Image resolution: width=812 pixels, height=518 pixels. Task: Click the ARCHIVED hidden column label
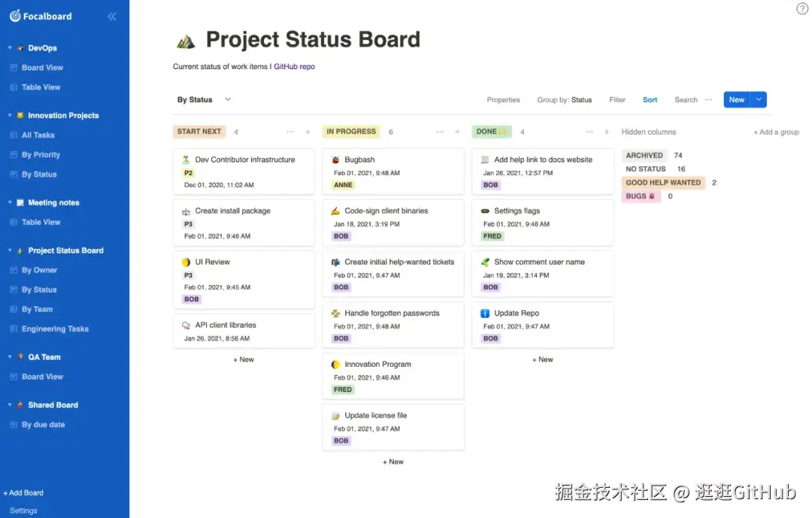[x=644, y=156]
